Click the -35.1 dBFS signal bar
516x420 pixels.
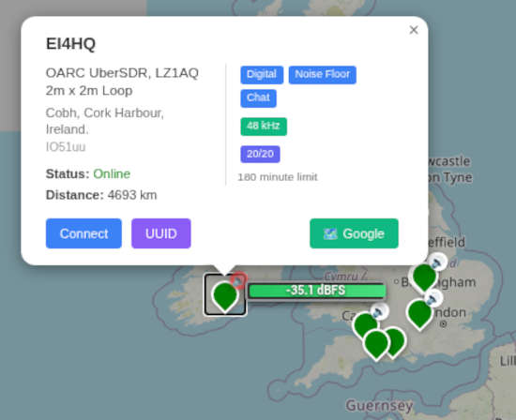[317, 291]
